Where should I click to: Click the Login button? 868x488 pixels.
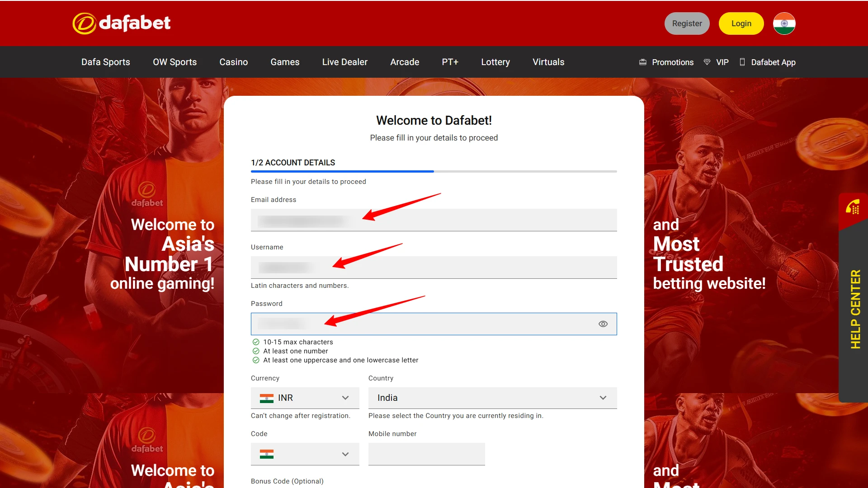pyautogui.click(x=741, y=23)
